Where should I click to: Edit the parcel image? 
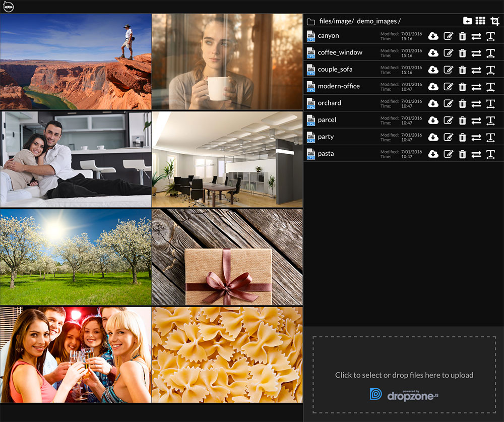pos(449,120)
